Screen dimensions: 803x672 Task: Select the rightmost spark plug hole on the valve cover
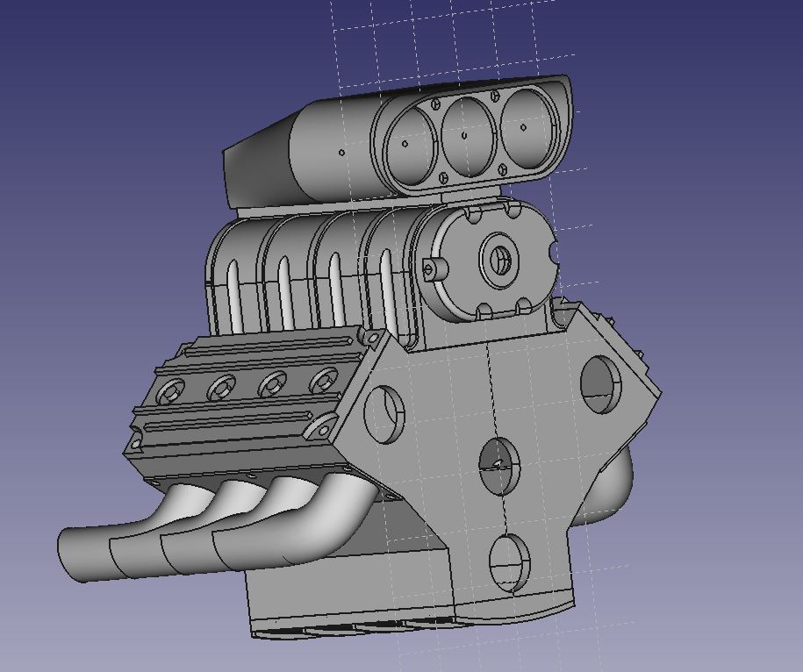point(325,381)
